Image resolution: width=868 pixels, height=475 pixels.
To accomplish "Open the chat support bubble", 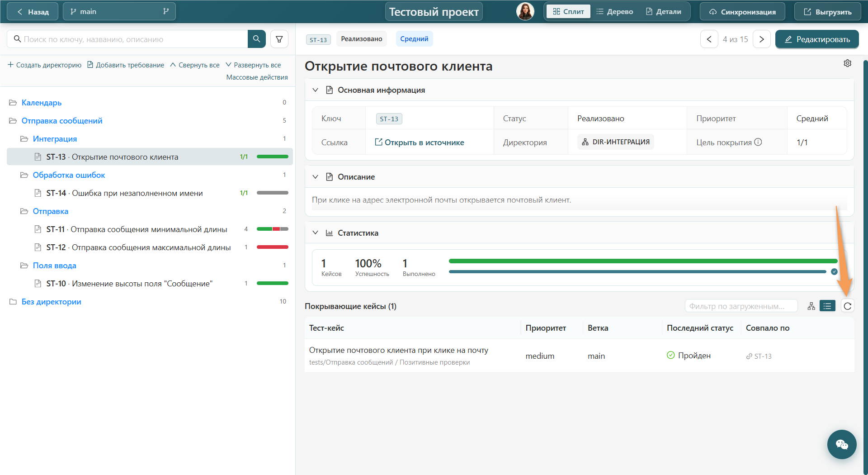I will 842,444.
